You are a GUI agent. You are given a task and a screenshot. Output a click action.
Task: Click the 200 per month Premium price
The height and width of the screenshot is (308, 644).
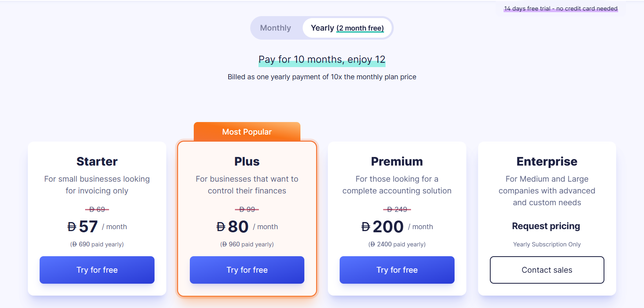[387, 227]
